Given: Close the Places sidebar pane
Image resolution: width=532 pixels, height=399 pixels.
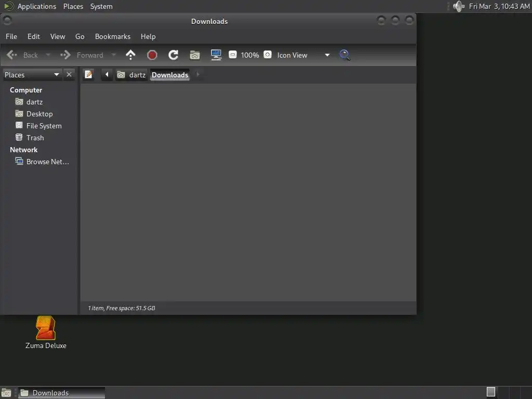Looking at the screenshot, I should click(x=69, y=74).
